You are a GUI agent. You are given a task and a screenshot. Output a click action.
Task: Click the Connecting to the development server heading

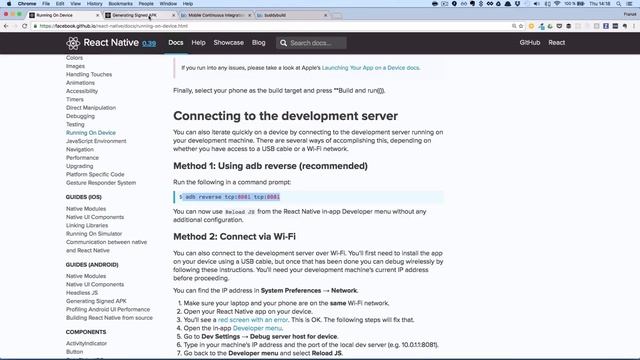(285, 116)
